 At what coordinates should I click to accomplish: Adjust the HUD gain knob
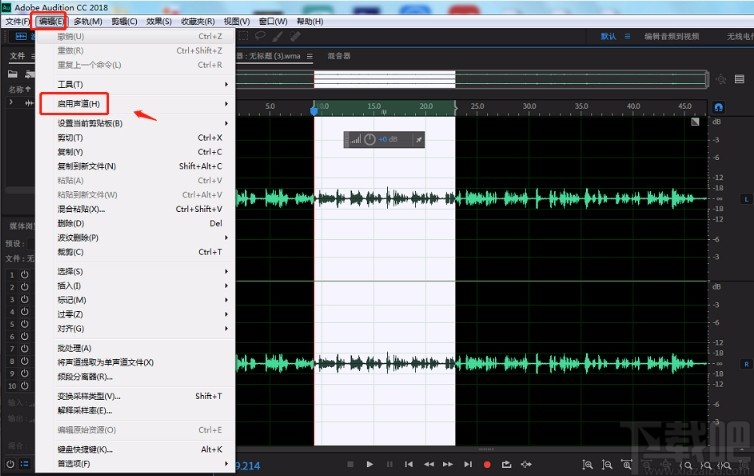(x=369, y=139)
